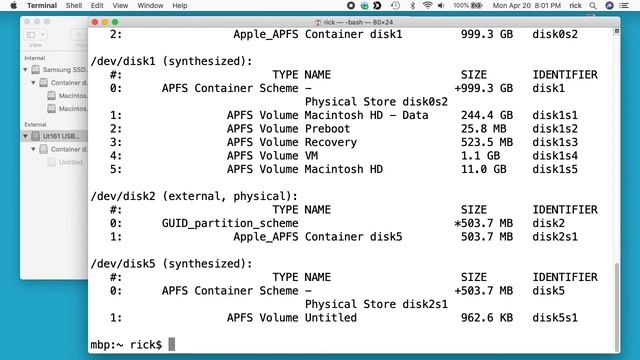Click the Ut161 USB drive icon
This screenshot has width=640, height=360.
(x=36, y=136)
